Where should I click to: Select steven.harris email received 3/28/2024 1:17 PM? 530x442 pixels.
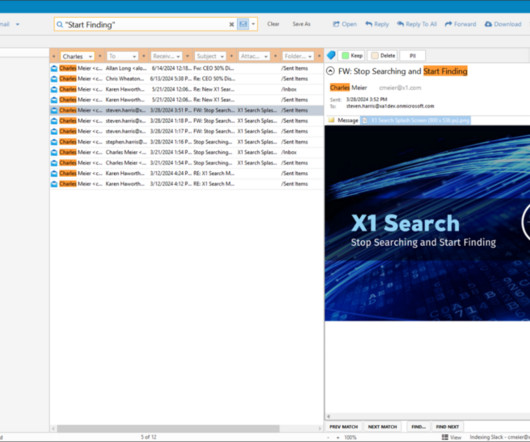click(186, 131)
